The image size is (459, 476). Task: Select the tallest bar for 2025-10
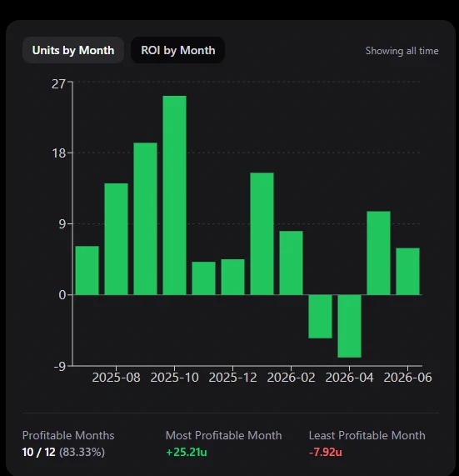click(174, 195)
